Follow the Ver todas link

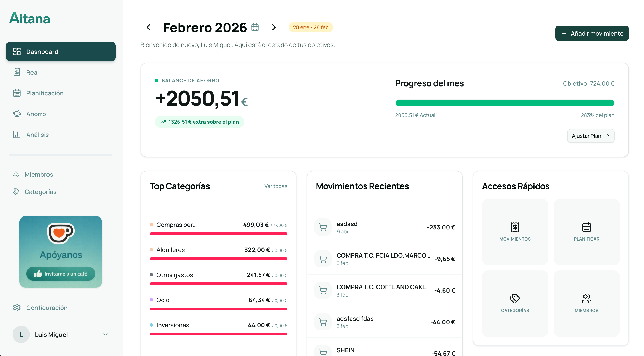[x=276, y=186]
